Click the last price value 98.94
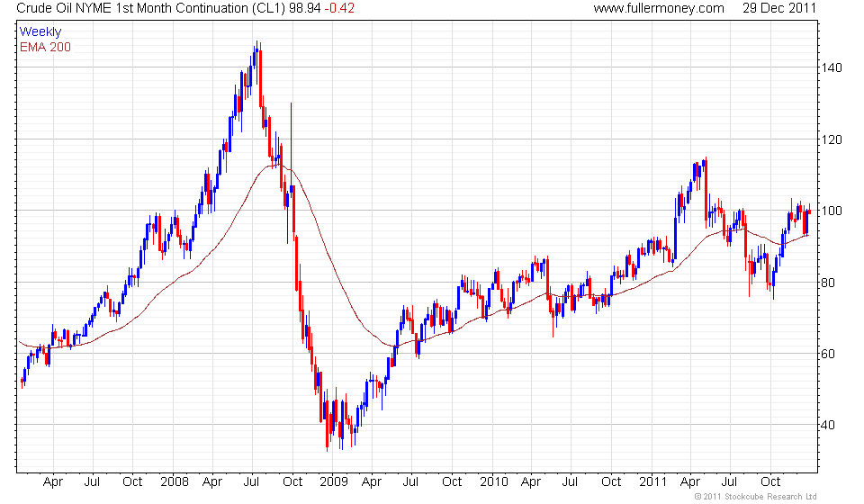The height and width of the screenshot is (504, 864). click(305, 8)
